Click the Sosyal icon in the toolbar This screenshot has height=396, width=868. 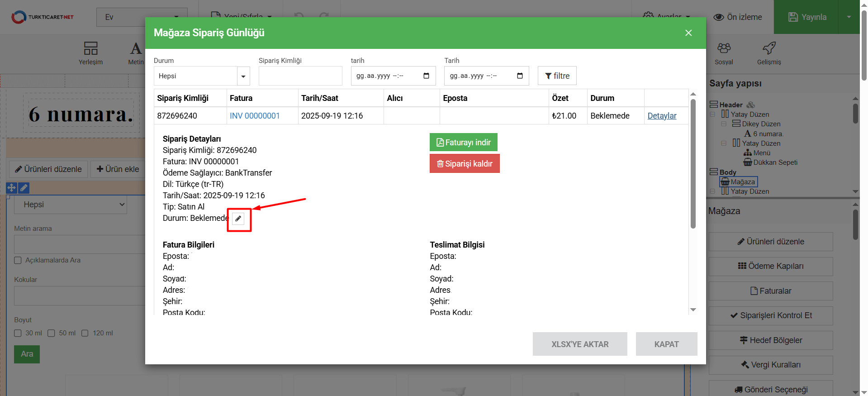click(724, 48)
